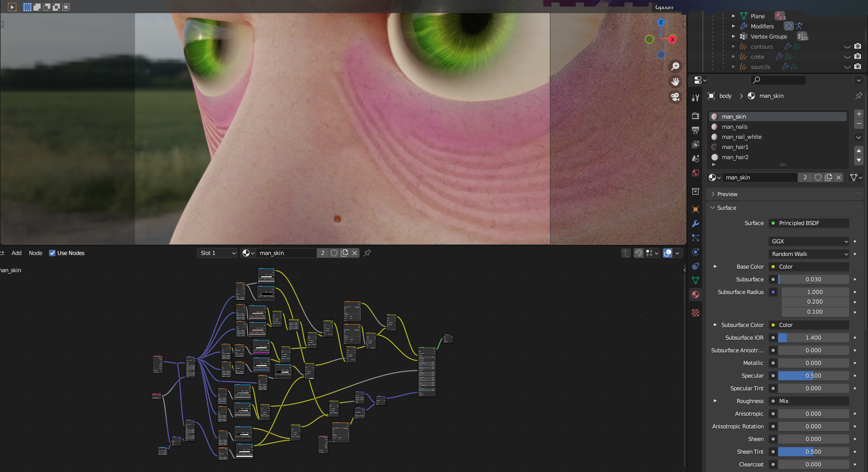Toggle fake user shield in node editor header

click(x=334, y=253)
